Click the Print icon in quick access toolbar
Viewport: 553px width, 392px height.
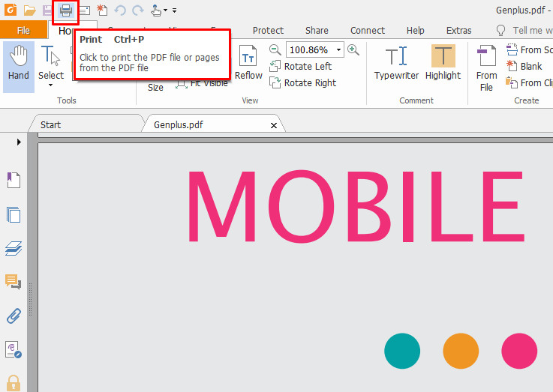(66, 10)
